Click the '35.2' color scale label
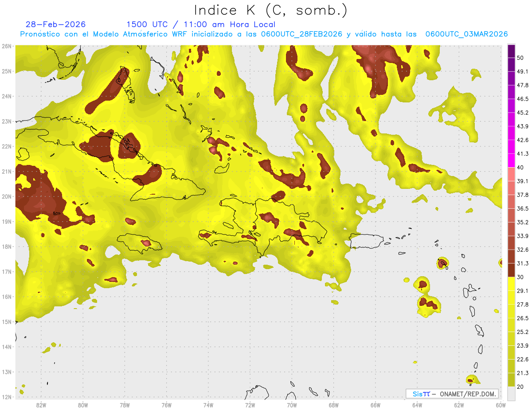The image size is (532, 411). pyautogui.click(x=523, y=222)
